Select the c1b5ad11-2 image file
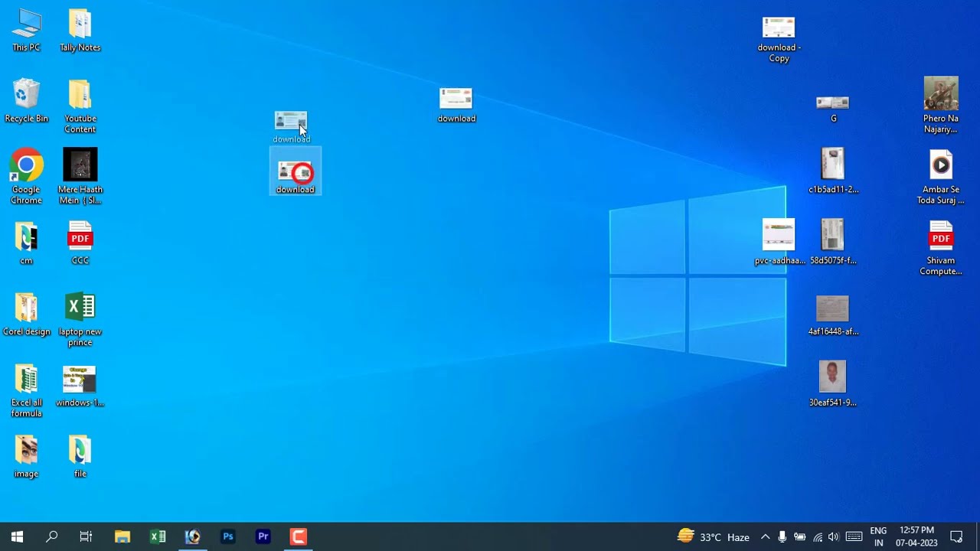This screenshot has width=980, height=551. [833, 171]
